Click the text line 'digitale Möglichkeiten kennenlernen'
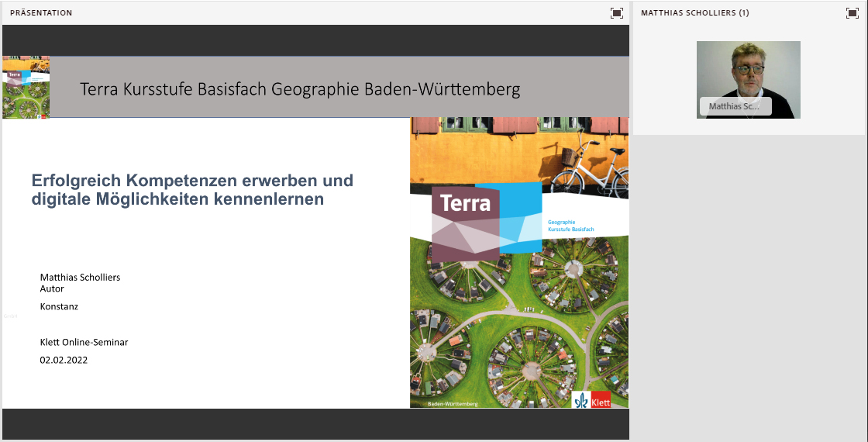Image resolution: width=868 pixels, height=442 pixels. pos(177,199)
